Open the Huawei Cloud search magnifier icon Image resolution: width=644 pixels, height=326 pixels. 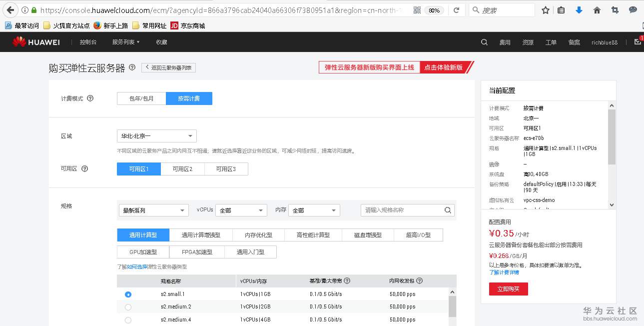point(484,42)
